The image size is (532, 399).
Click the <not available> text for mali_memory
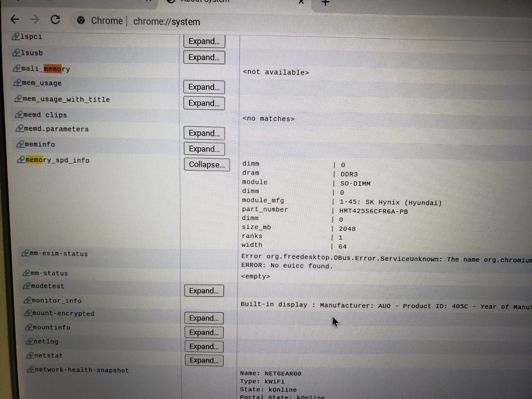tap(276, 72)
